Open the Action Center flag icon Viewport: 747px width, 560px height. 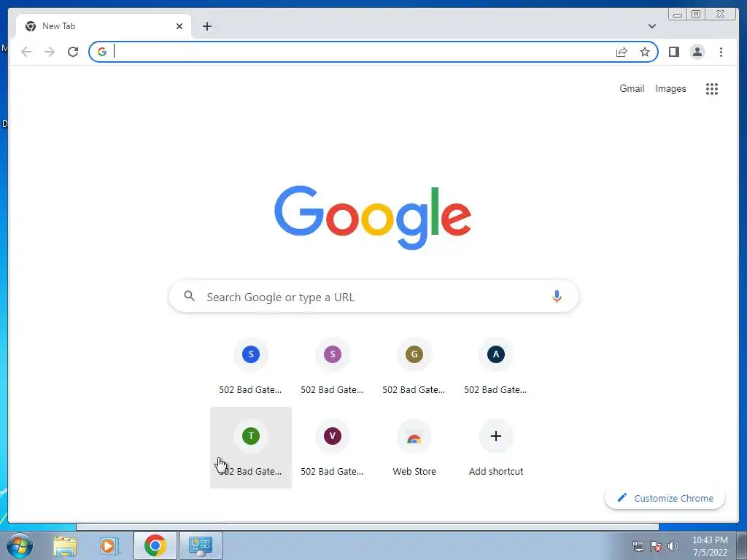[656, 546]
